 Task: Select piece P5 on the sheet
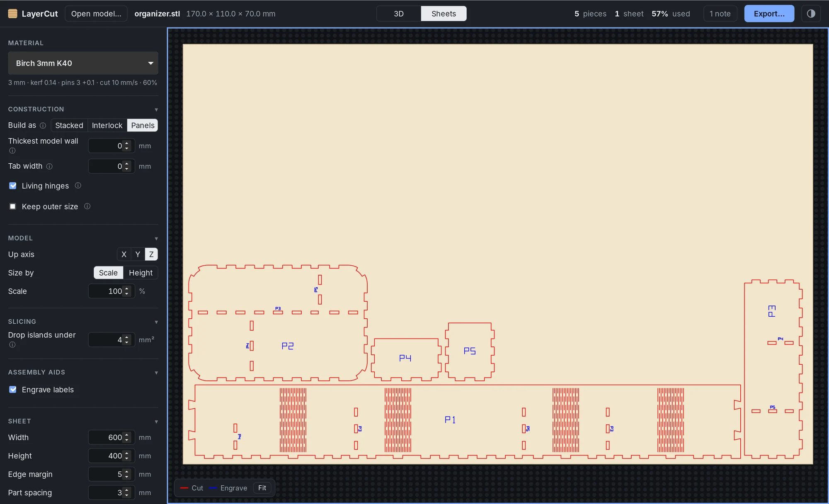pyautogui.click(x=470, y=351)
